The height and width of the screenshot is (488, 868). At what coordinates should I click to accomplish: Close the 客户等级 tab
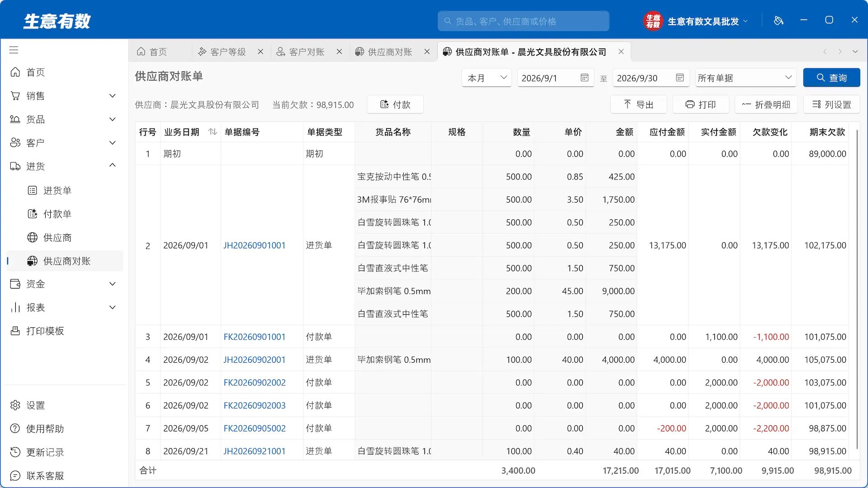tap(260, 52)
